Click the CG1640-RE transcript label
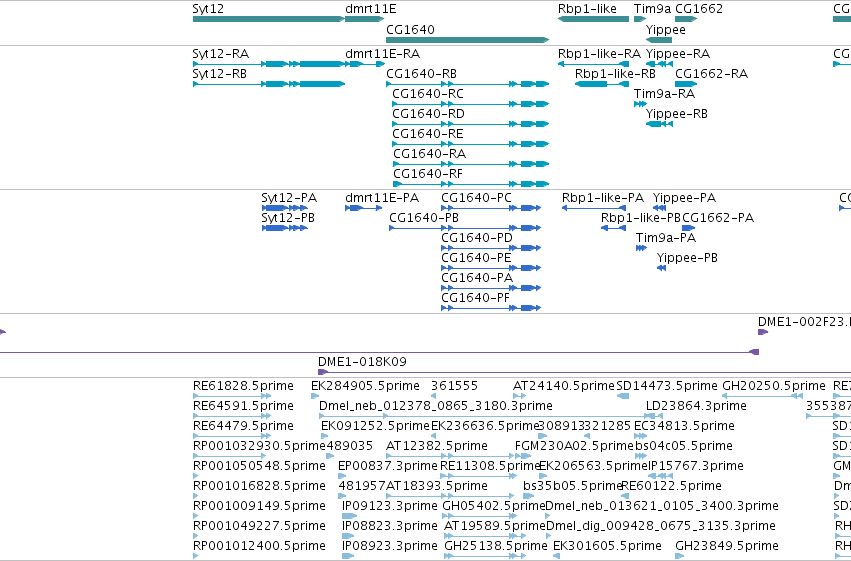Viewport: 851px width, 561px height. coord(428,134)
